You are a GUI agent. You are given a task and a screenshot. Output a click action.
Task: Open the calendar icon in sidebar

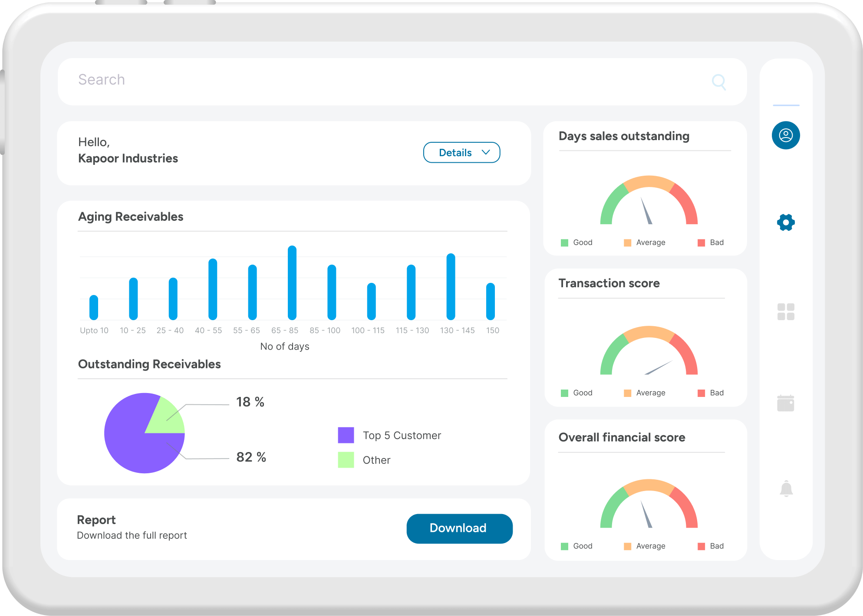click(785, 403)
